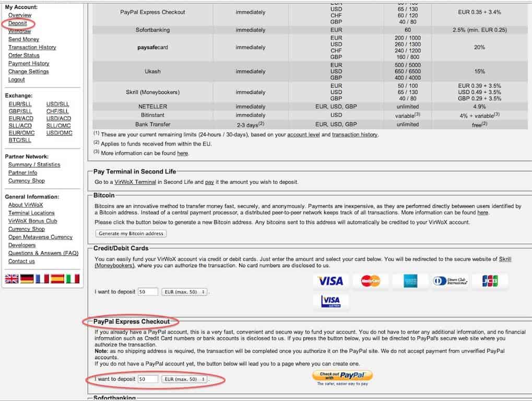
Task: Choose the VISA card logo
Action: click(330, 281)
